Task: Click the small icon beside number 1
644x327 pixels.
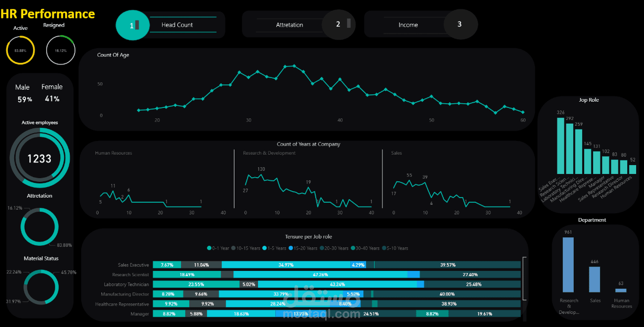Action: tap(137, 25)
